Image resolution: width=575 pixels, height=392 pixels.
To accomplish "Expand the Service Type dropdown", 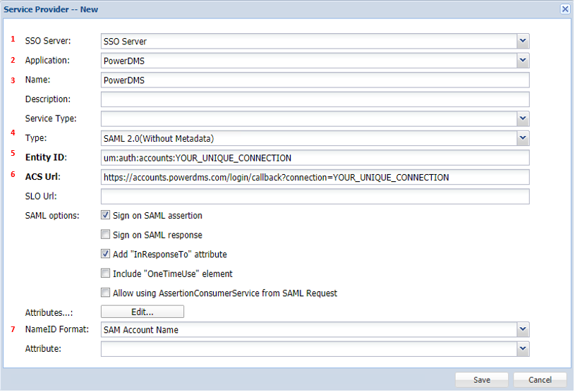I will [x=523, y=118].
